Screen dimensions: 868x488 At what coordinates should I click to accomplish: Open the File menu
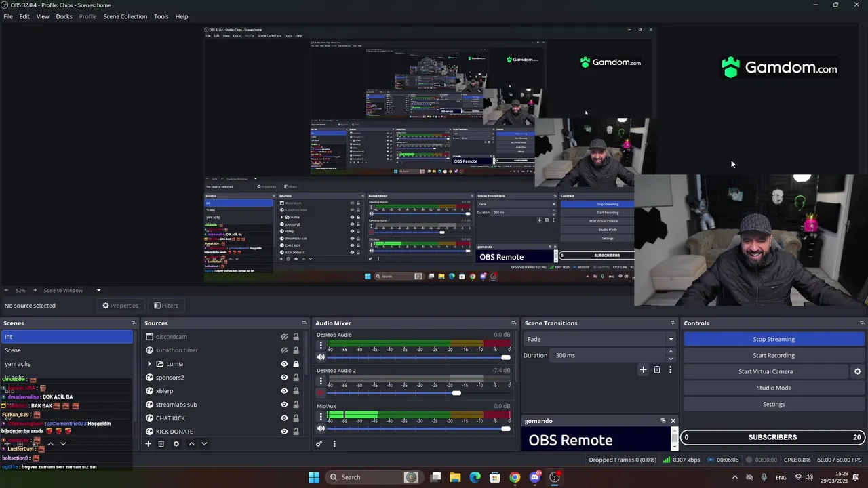tap(8, 16)
